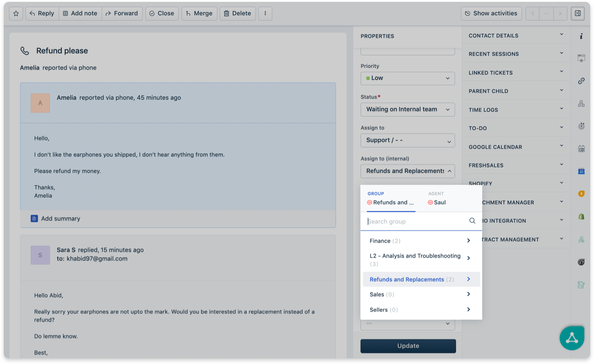Open the ellipsis between ticket navigation arrows
Viewport: 594px width, 364px height.
(x=546, y=14)
